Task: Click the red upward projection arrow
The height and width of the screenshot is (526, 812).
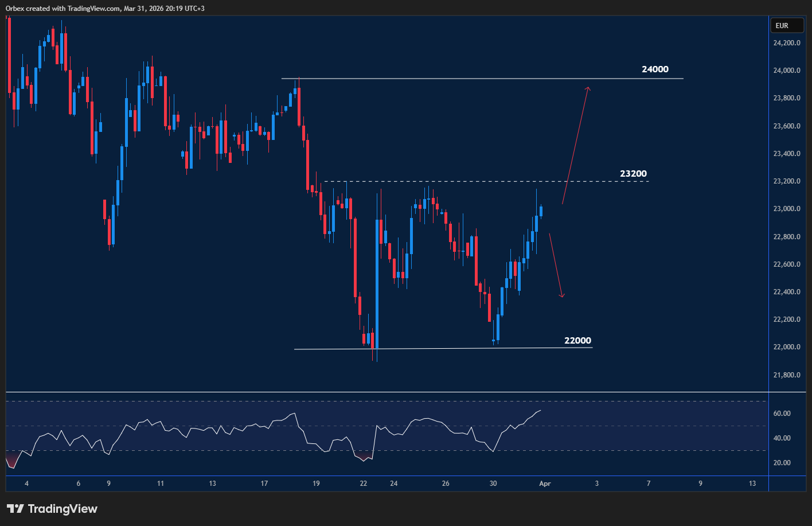Action: point(576,143)
